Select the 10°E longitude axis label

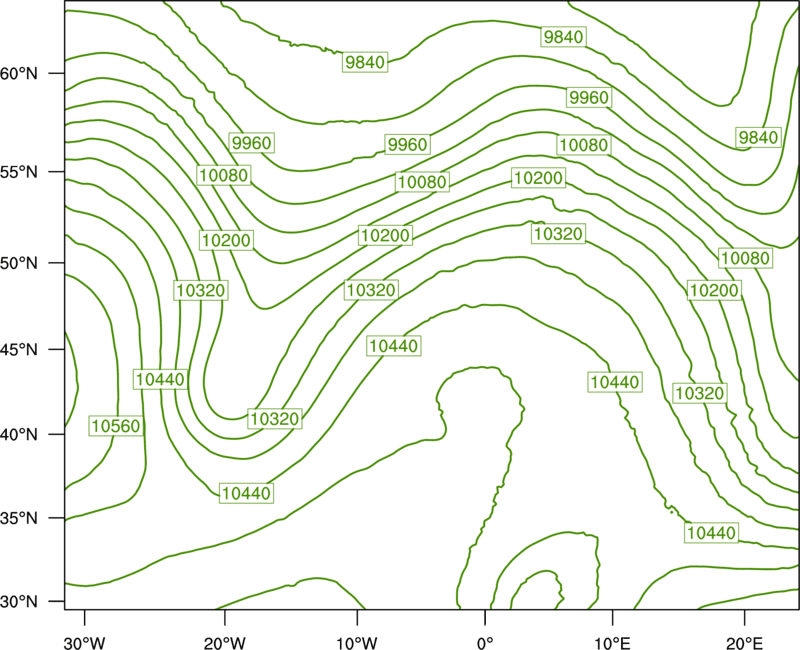612,643
